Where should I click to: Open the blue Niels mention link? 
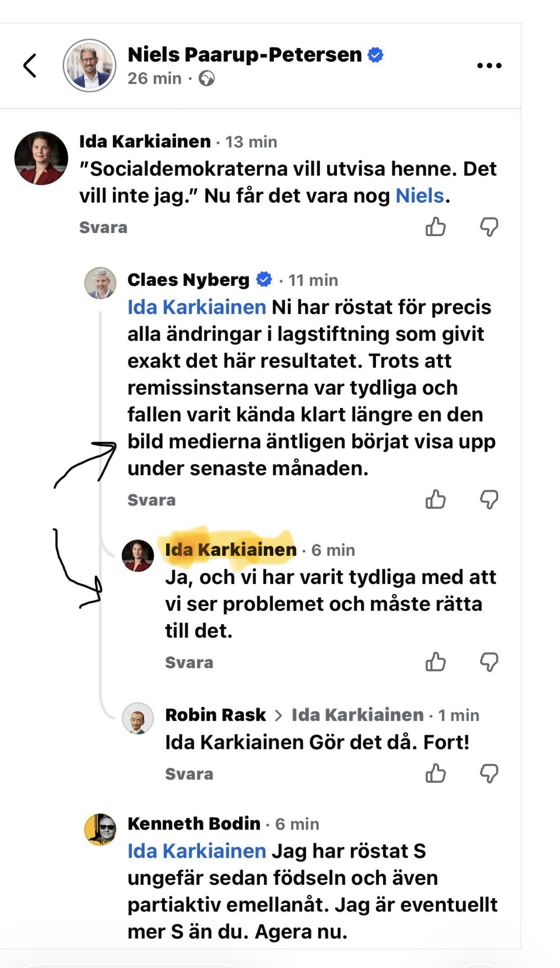click(419, 196)
